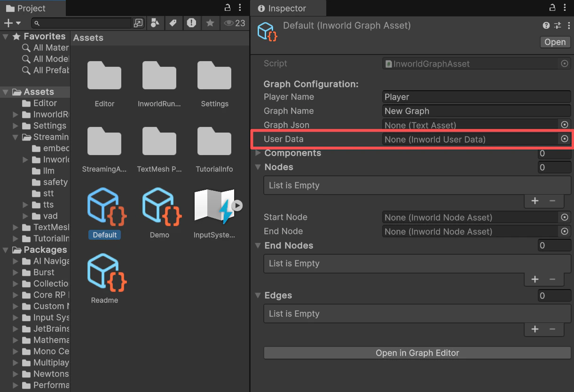Click the search-by-import-log warning icon
The width and height of the screenshot is (574, 392).
coord(191,23)
